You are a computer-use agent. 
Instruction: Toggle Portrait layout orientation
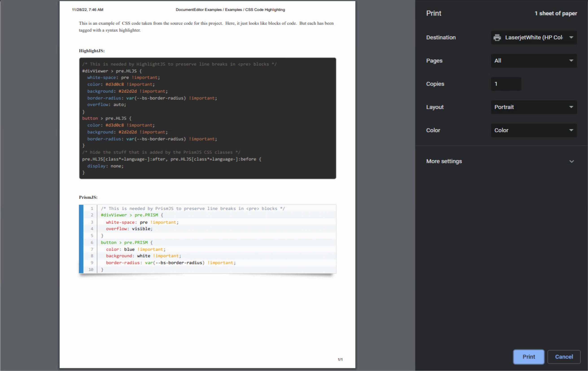(x=533, y=107)
